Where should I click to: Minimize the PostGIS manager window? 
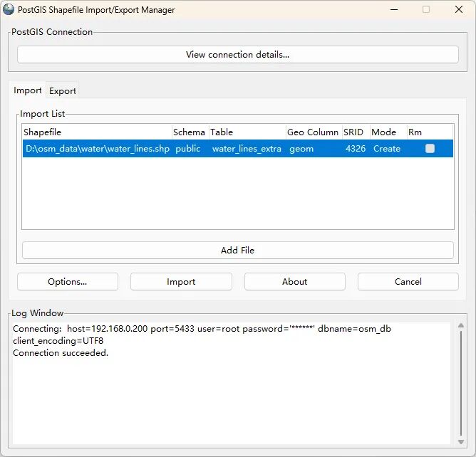point(394,9)
